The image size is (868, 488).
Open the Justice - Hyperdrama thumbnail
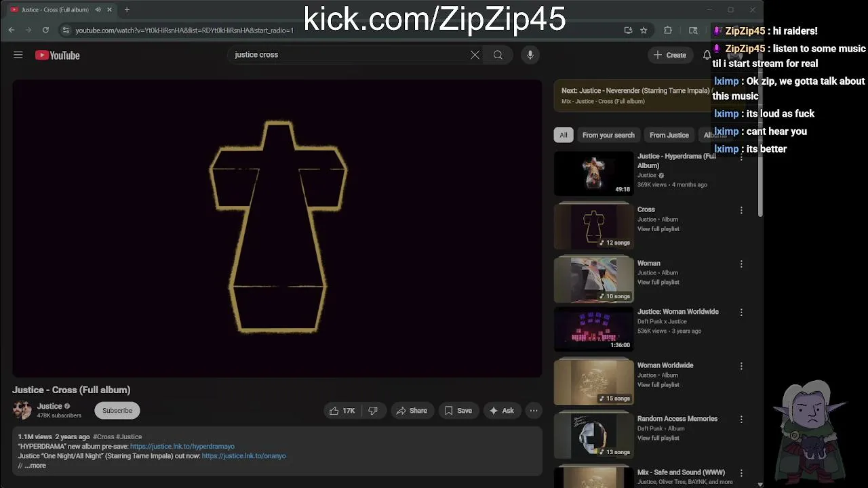point(593,174)
